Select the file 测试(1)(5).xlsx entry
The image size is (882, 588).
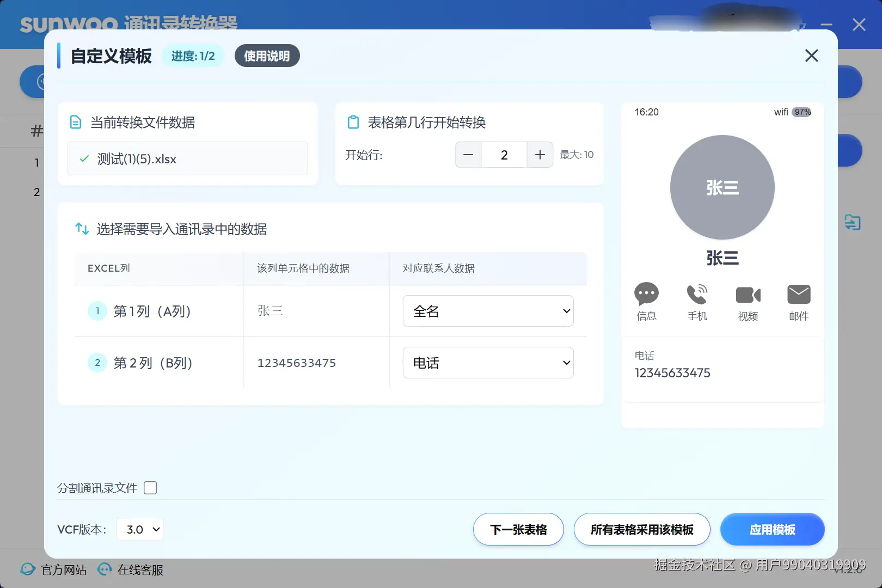(187, 158)
